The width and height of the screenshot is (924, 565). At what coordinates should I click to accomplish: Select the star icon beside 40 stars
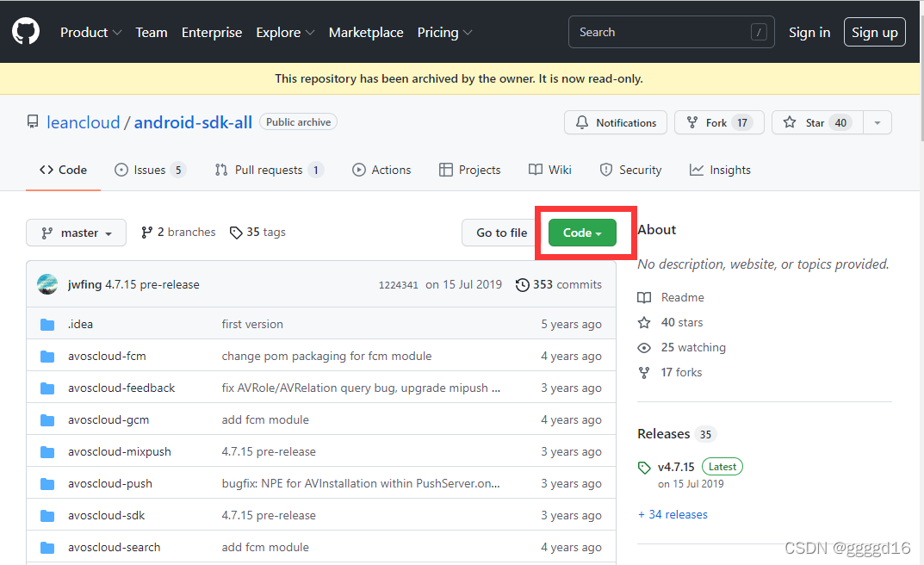pos(644,322)
